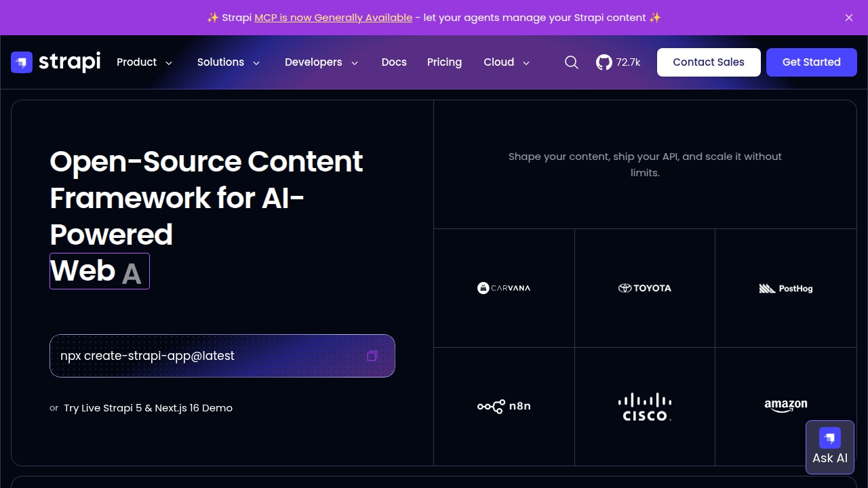Click the Strapi logo in the header
The image size is (868, 488).
tap(56, 62)
